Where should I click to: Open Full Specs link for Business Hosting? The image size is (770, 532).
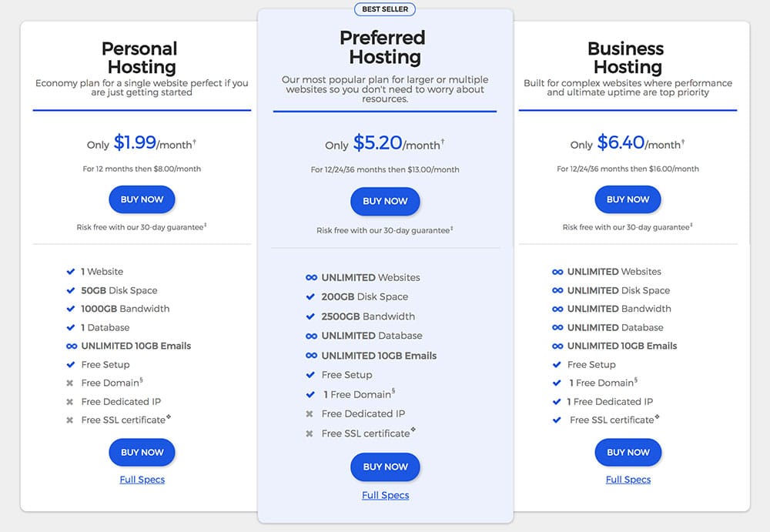click(x=628, y=480)
